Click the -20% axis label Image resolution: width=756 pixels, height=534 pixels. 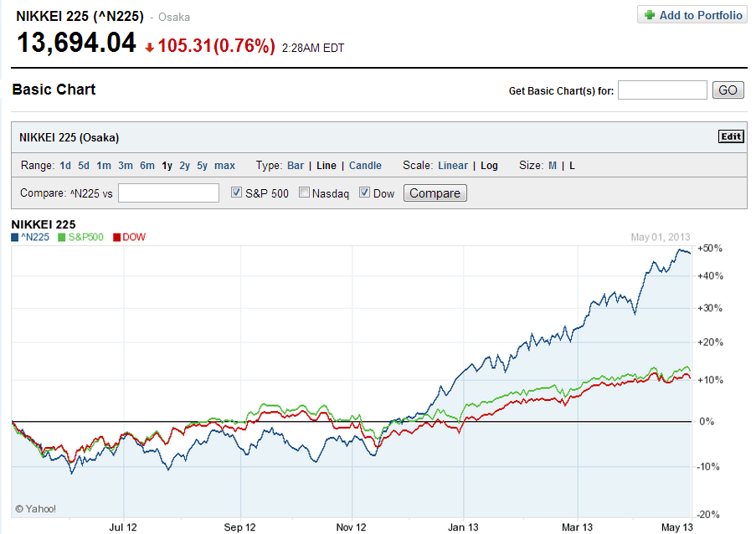(707, 515)
